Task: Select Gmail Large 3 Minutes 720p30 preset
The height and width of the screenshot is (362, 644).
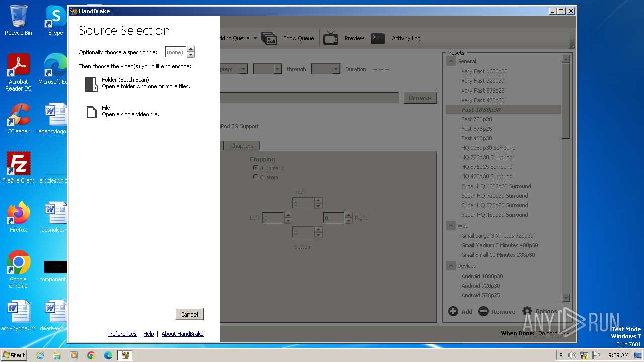Action: [x=497, y=236]
